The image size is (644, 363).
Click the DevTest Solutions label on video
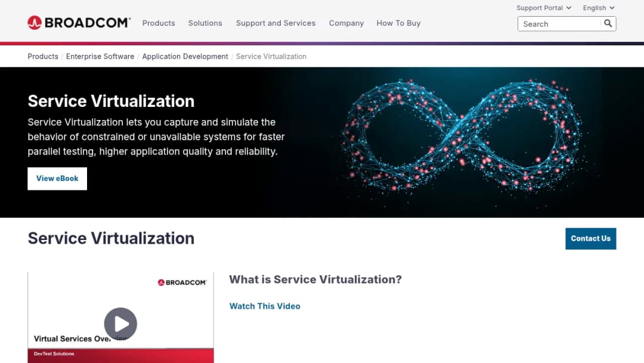(54, 353)
